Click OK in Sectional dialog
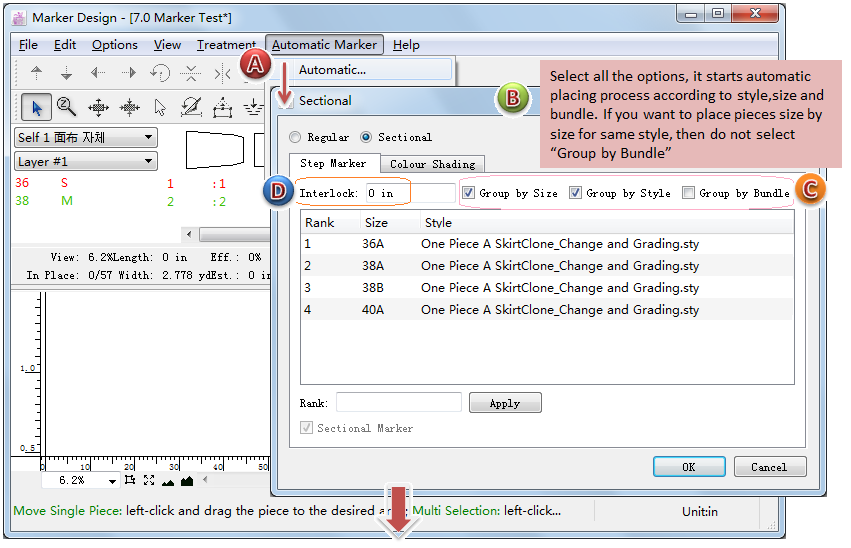Screen dimensions: 851x548 [x=688, y=467]
